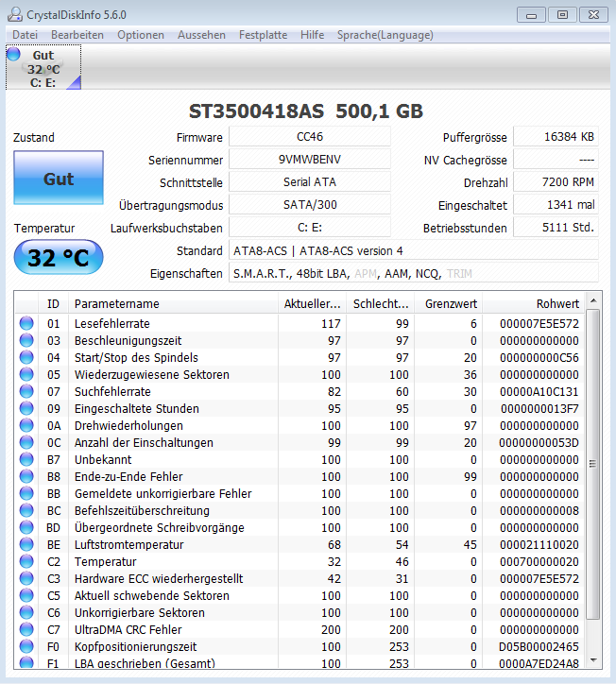This screenshot has height=684, width=616.
Task: Click the Übertragungsmodus field SATA/300
Action: (x=310, y=205)
